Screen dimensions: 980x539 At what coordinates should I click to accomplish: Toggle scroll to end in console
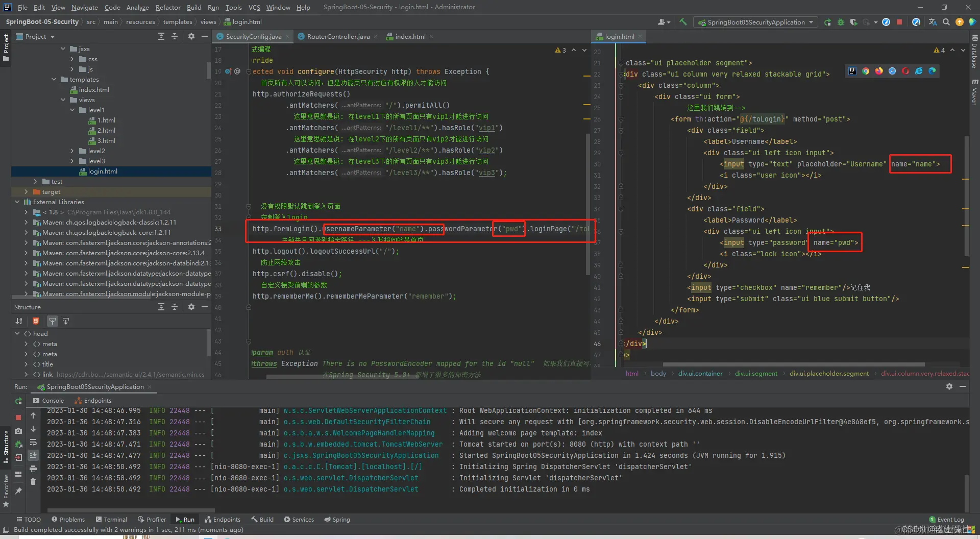click(x=33, y=455)
